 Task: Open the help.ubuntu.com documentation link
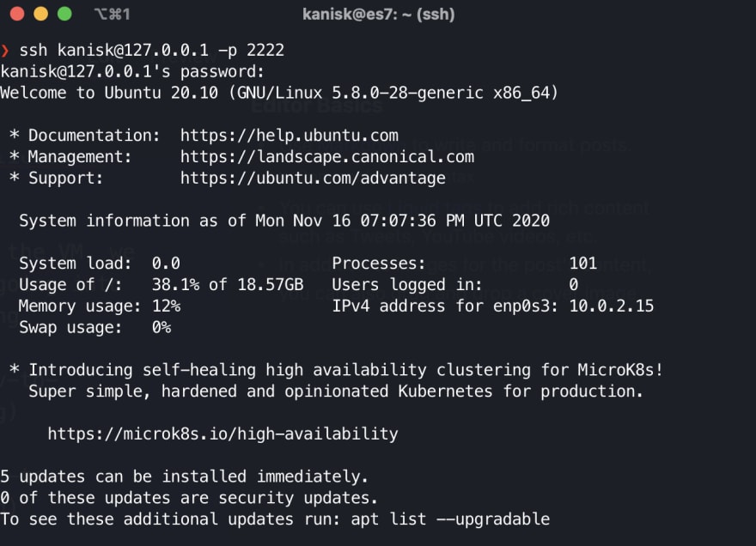(290, 136)
